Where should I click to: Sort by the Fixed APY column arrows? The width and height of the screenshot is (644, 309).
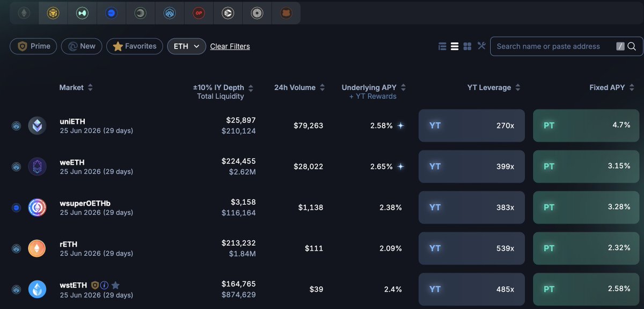[632, 88]
